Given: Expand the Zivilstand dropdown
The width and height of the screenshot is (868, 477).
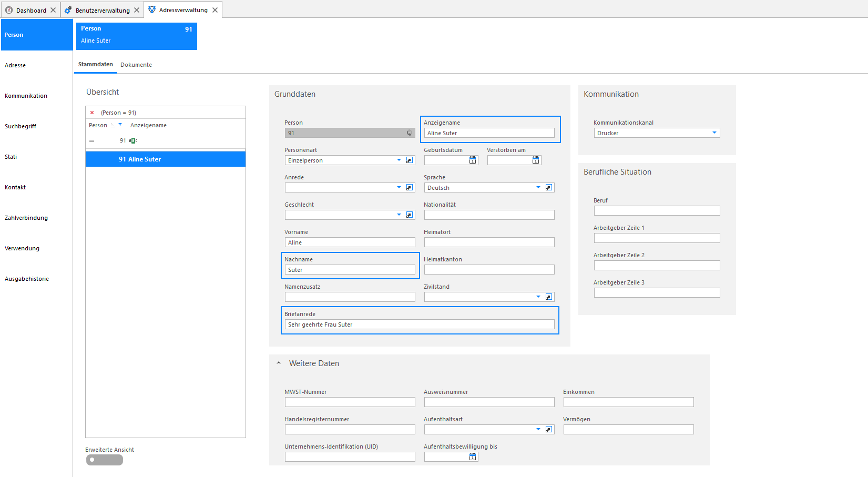Looking at the screenshot, I should (538, 297).
